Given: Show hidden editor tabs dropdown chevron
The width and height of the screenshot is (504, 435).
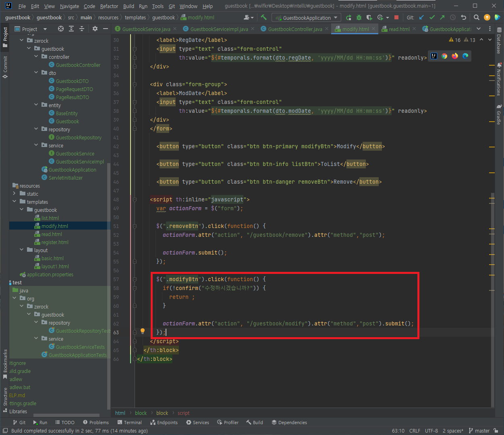Looking at the screenshot, I should [479, 29].
